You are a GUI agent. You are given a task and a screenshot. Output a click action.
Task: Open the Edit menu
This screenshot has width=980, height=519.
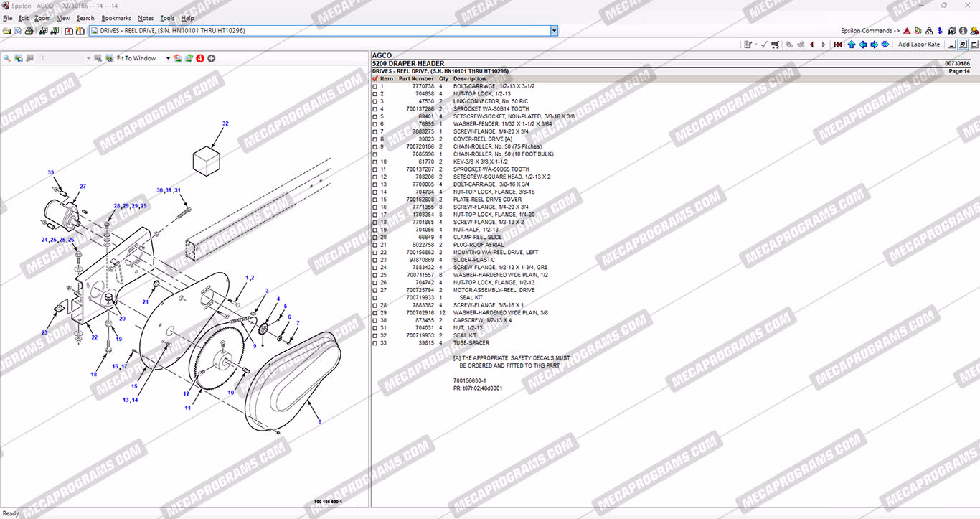(x=24, y=18)
